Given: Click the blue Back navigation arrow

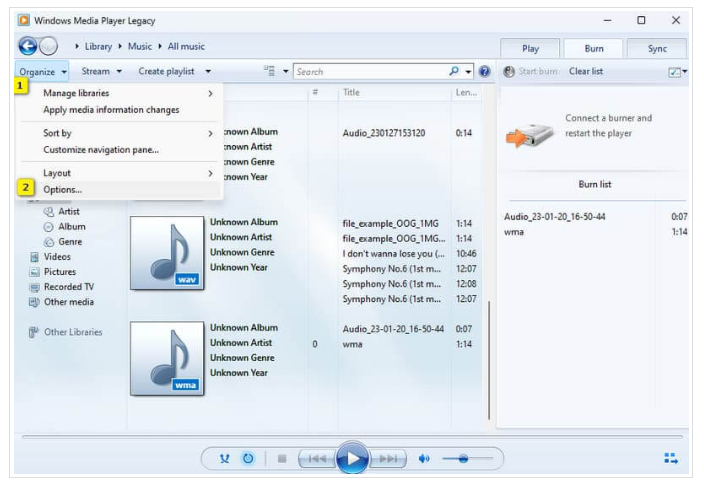Looking at the screenshot, I should pos(28,46).
